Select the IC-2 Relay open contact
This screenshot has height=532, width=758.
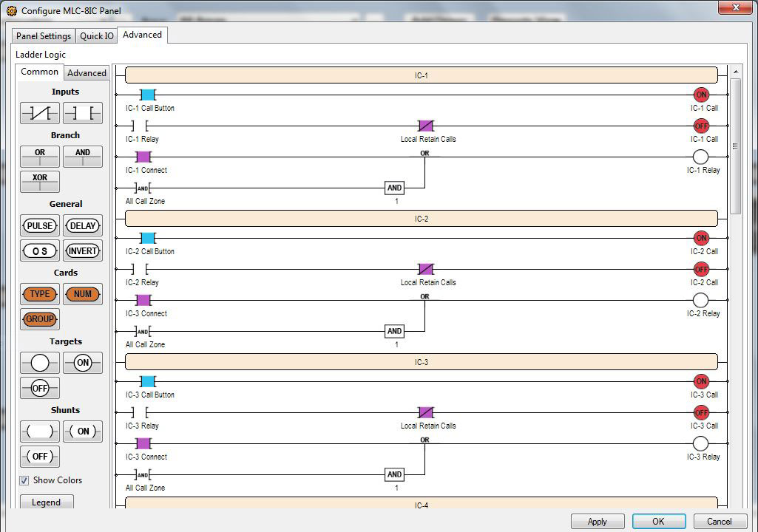pos(139,269)
